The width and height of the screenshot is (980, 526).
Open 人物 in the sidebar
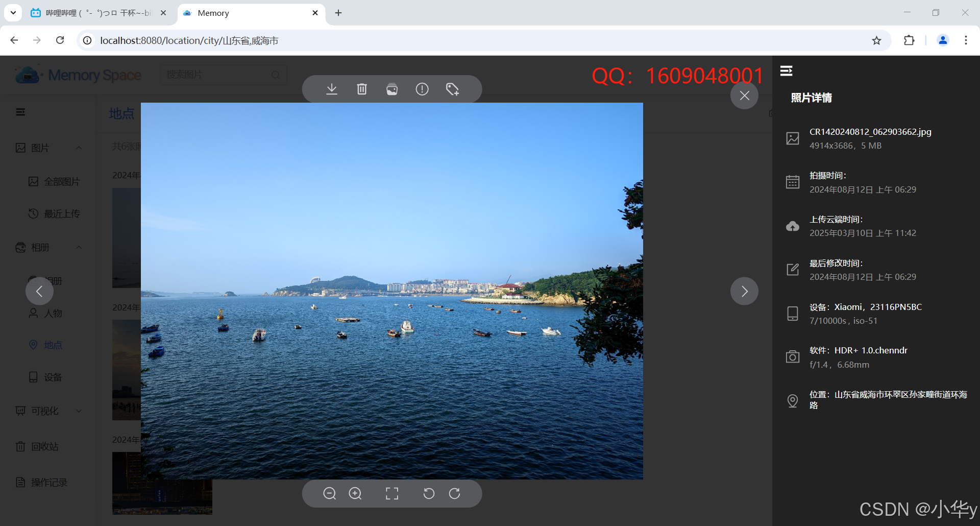click(x=46, y=313)
